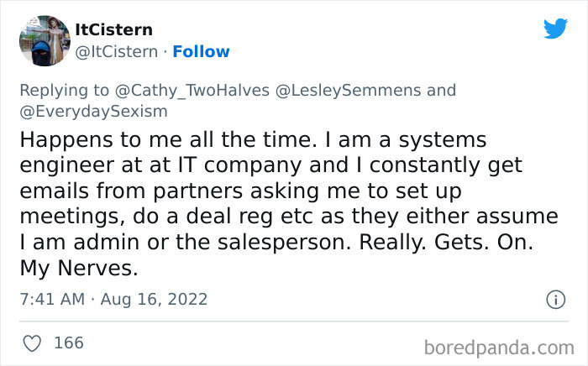
Task: Like the tweet with heart icon
Action: tap(32, 343)
